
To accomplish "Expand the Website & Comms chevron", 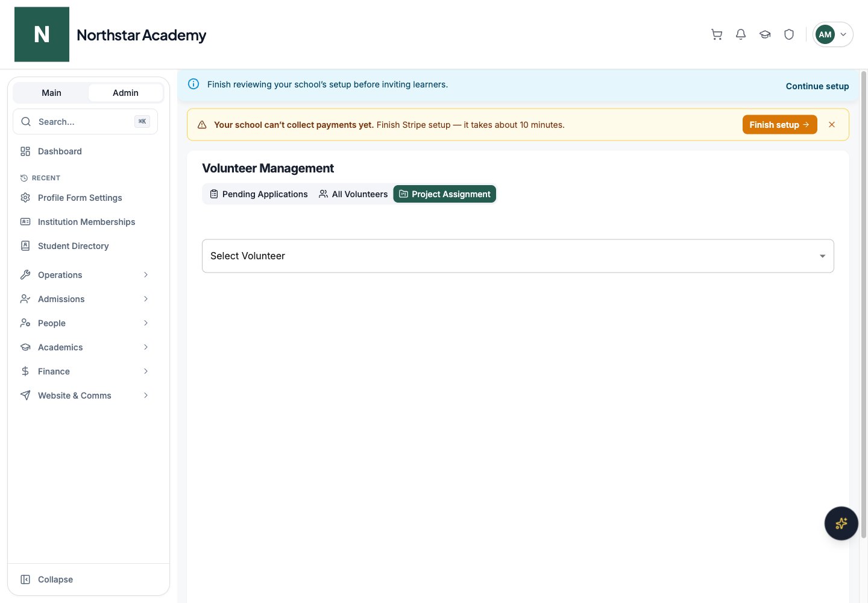I will click(x=146, y=396).
